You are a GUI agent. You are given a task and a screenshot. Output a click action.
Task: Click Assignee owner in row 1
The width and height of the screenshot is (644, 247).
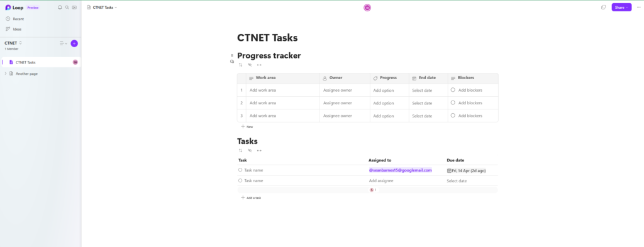point(338,91)
